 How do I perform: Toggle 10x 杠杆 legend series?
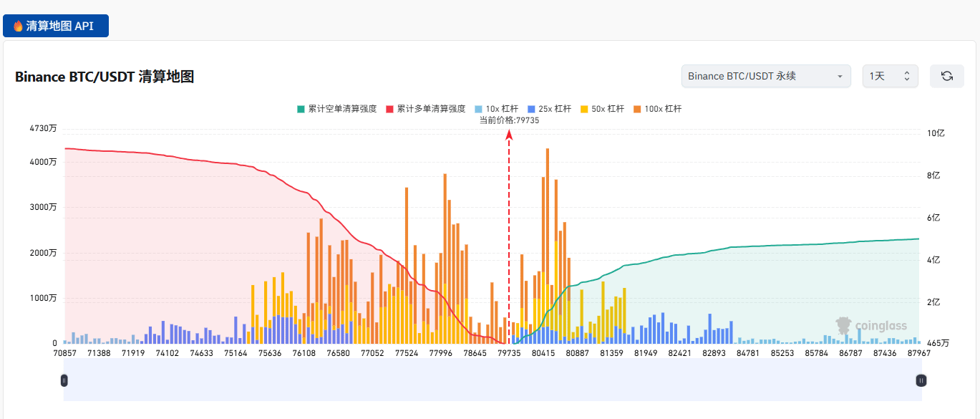pyautogui.click(x=496, y=109)
